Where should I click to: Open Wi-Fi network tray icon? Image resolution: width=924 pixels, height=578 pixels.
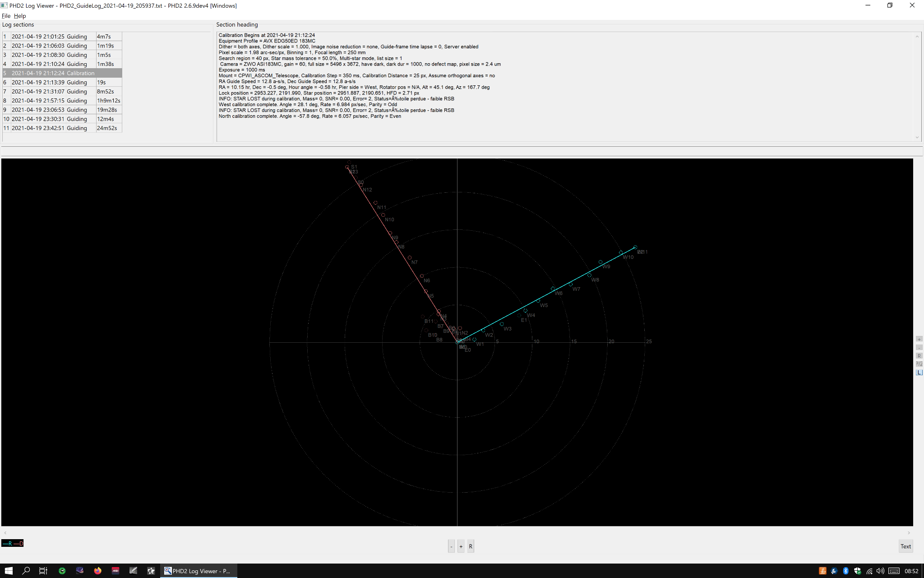[x=869, y=571]
